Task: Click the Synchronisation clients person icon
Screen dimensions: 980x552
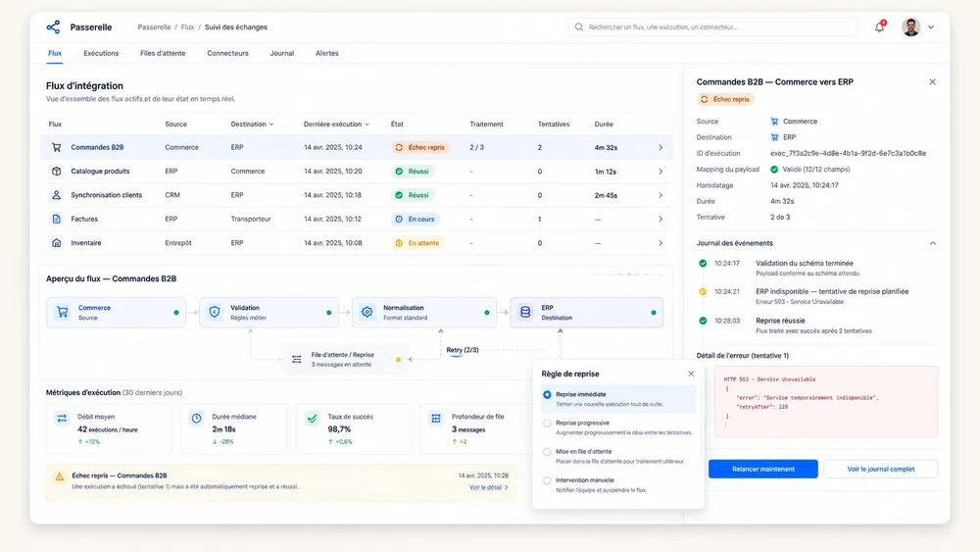Action: (x=56, y=195)
